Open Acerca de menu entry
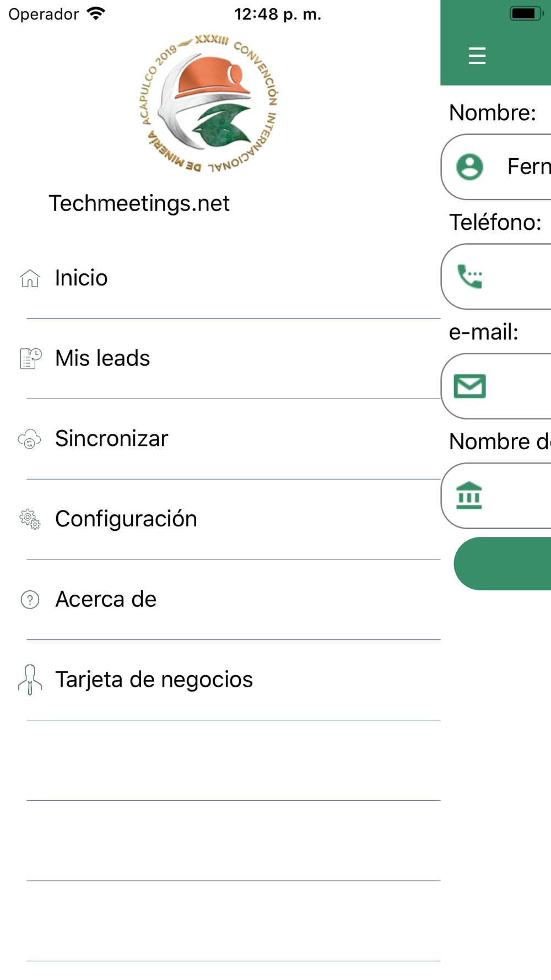551x980 pixels. (x=220, y=600)
